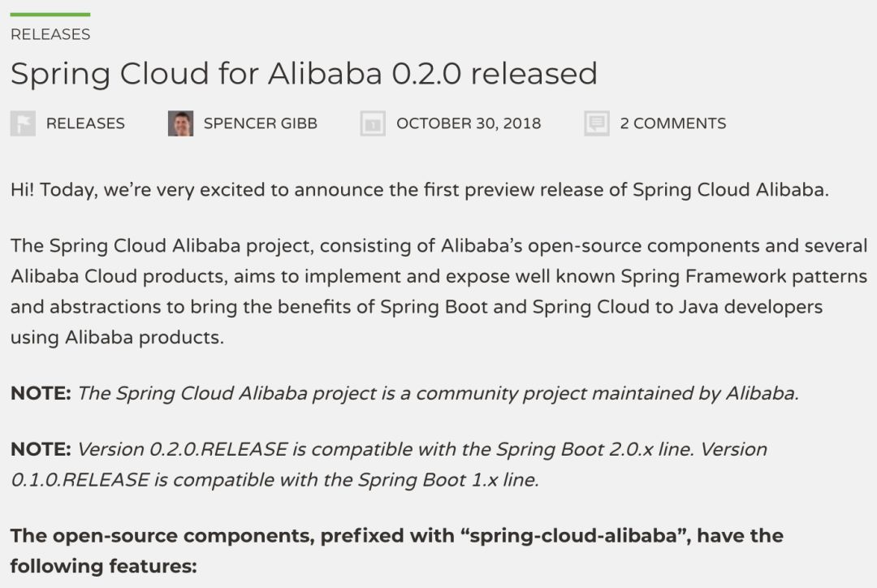This screenshot has height=588, width=877.
Task: Open the RELEASES link beside the flag
Action: pos(85,123)
